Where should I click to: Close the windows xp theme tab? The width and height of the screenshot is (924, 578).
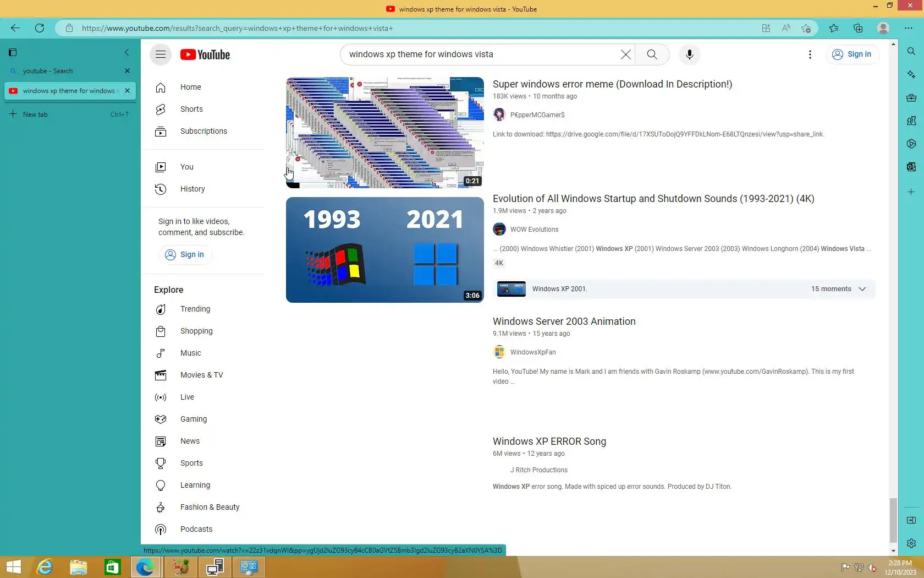point(128,91)
